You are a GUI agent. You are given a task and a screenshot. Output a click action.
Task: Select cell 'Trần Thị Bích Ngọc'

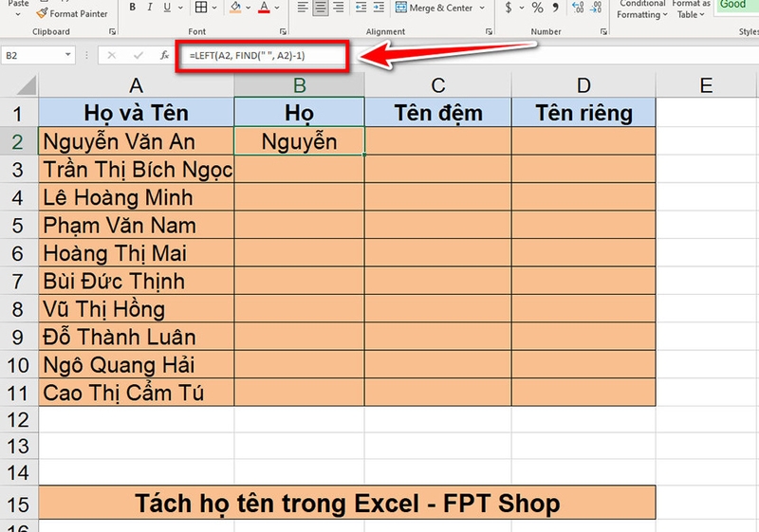coord(137,169)
